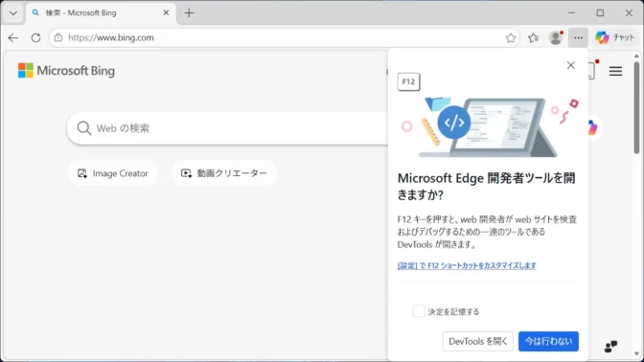Click 今は行わない button
Viewport: 644px width, 362px height.
pos(548,341)
